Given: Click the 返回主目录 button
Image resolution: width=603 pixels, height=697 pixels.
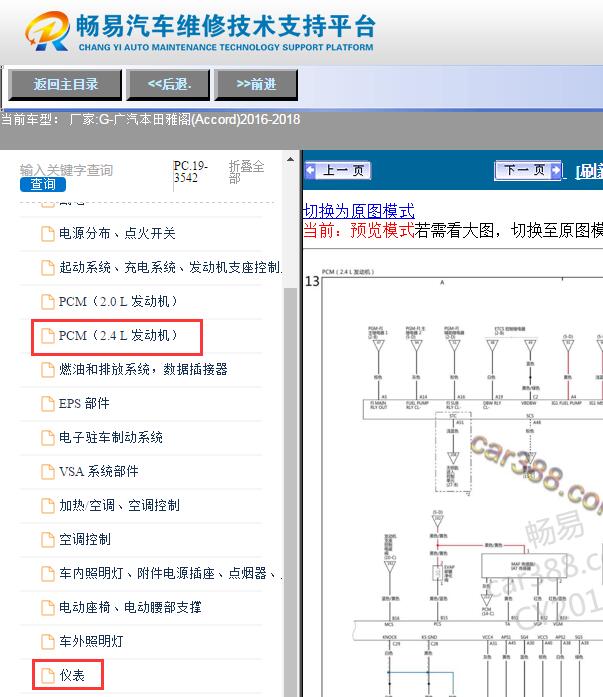Looking at the screenshot, I should pos(65,84).
